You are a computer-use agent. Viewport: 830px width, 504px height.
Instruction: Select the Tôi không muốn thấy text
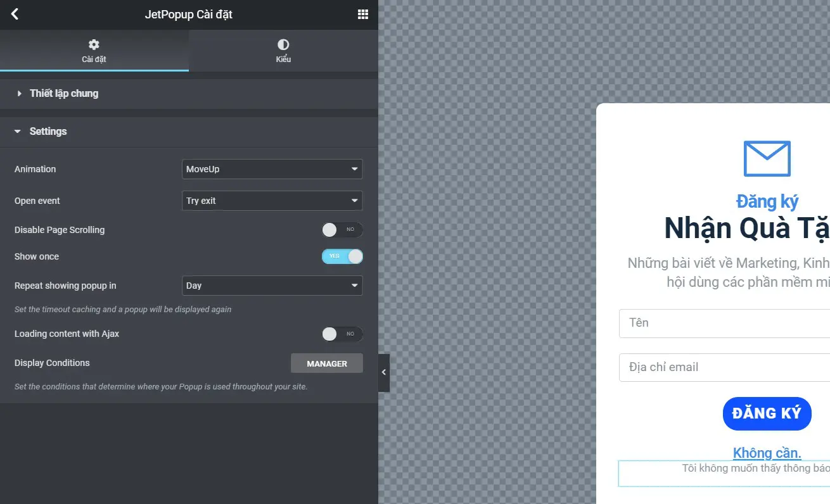(x=756, y=469)
